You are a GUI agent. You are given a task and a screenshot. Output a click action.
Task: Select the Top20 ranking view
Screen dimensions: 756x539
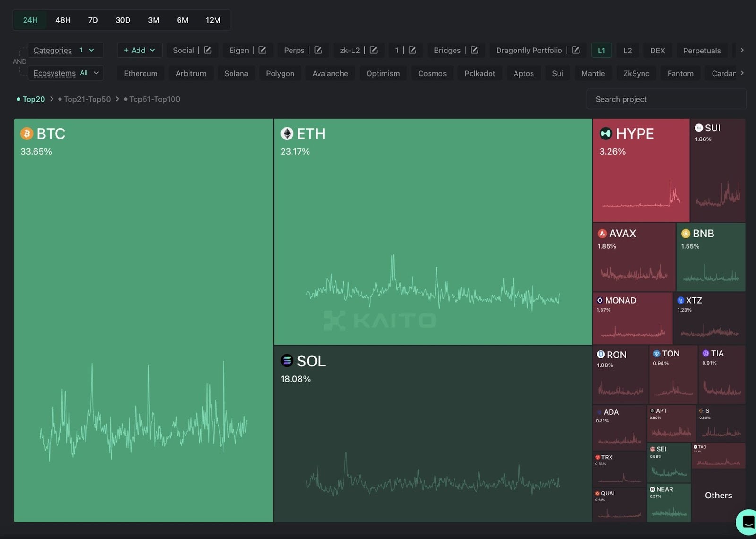pos(31,99)
